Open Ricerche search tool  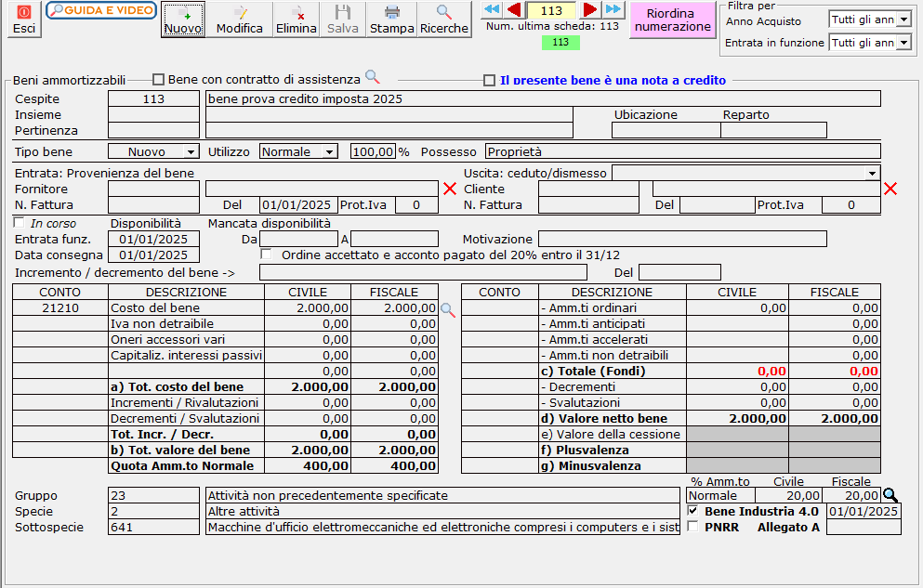443,20
